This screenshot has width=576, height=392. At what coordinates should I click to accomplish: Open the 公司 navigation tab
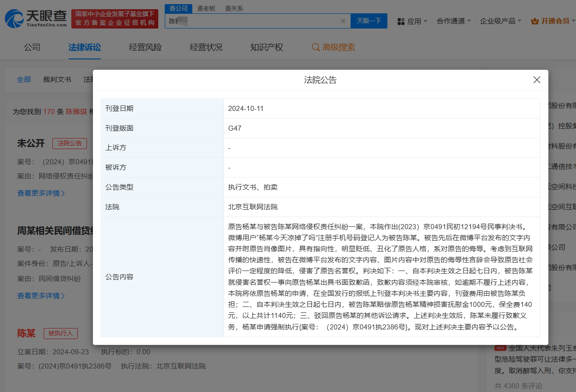32,47
